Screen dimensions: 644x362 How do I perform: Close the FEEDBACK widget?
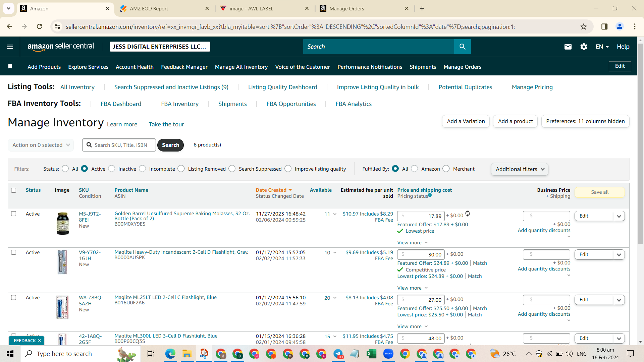point(40,341)
